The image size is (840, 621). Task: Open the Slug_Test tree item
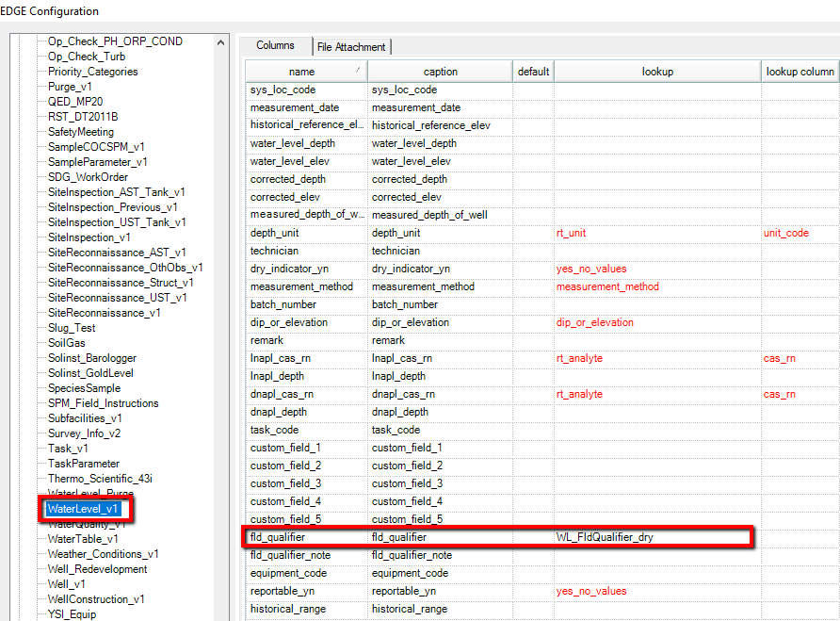pos(72,328)
